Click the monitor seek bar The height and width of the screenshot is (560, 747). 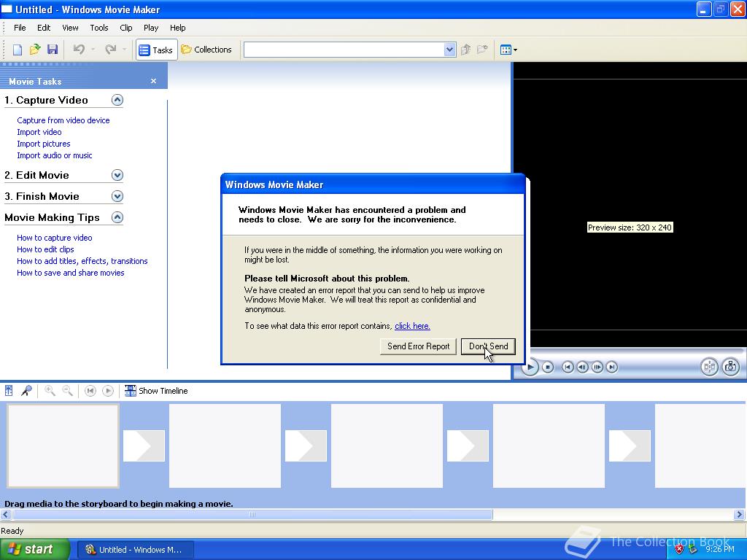pyautogui.click(x=636, y=351)
